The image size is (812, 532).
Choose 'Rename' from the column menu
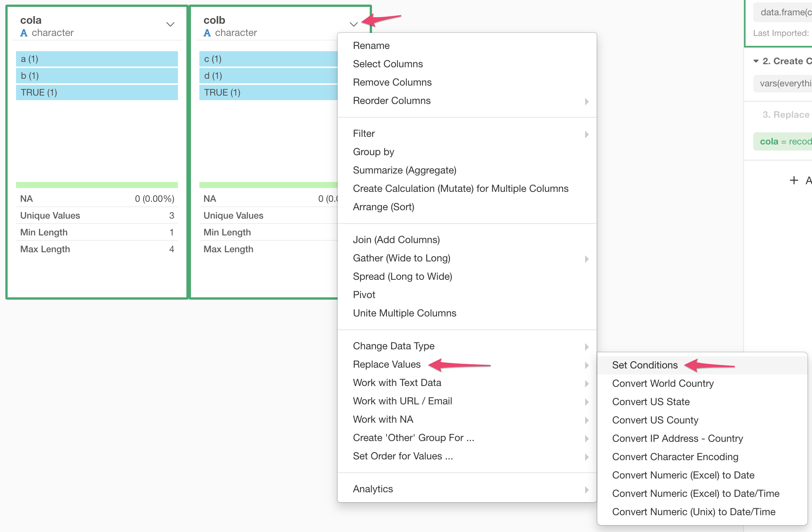[x=371, y=45]
